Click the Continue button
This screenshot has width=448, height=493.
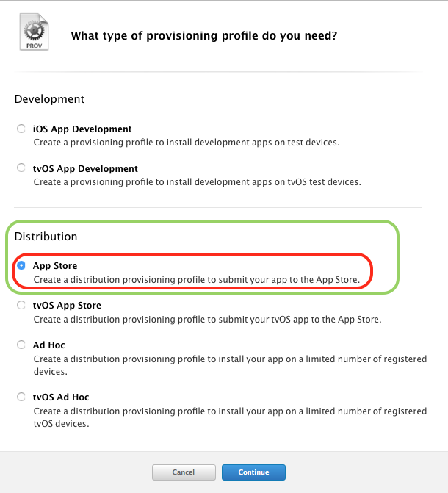point(253,472)
